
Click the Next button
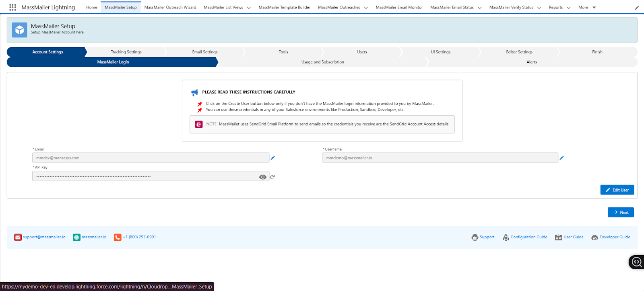tap(621, 212)
